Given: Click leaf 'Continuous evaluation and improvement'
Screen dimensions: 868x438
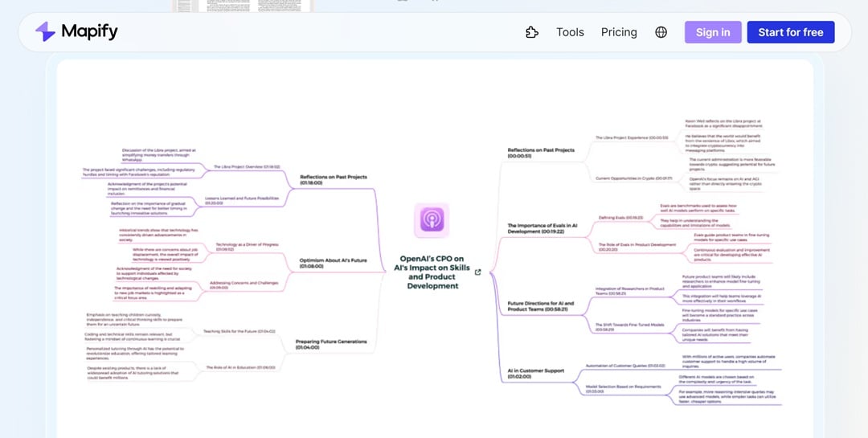Looking at the screenshot, I should (731, 254).
